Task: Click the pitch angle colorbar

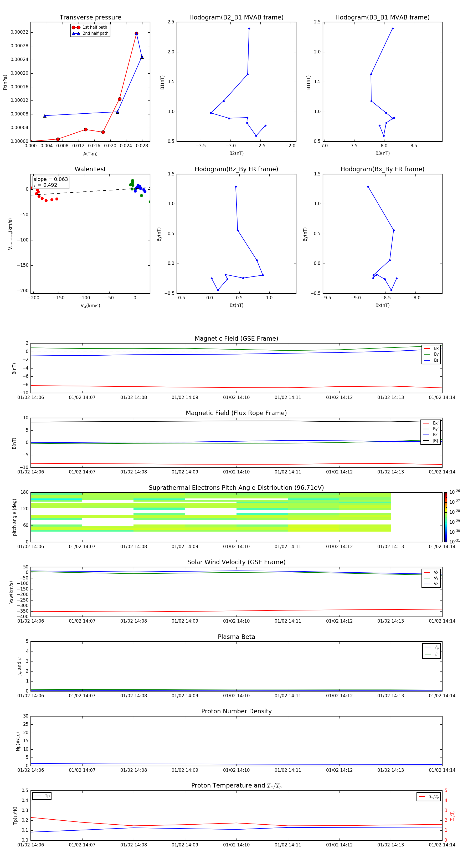Action: [446, 517]
